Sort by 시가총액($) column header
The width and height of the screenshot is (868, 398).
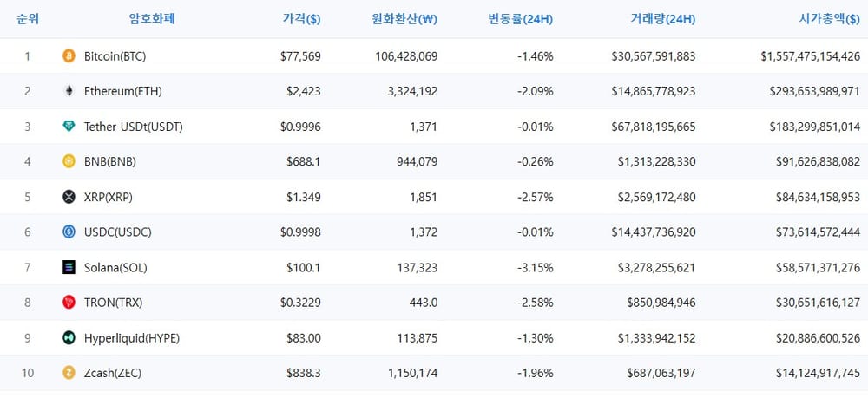pyautogui.click(x=829, y=19)
